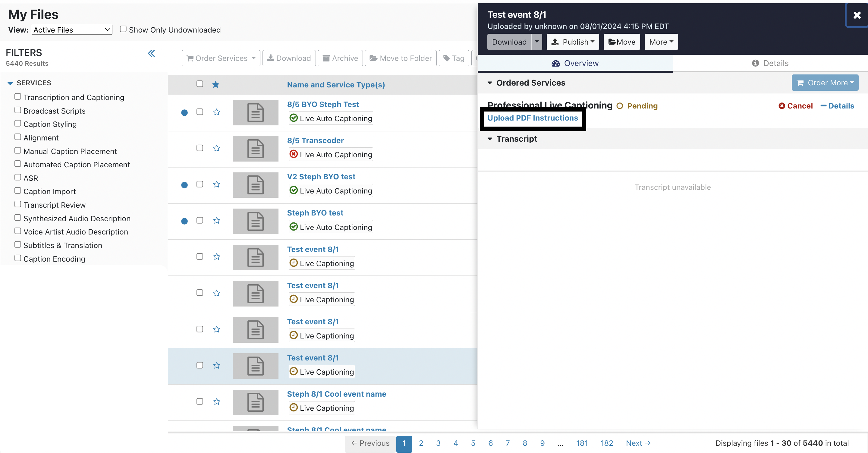Select the checkbox for 8/5 Transcoder

[x=200, y=148]
